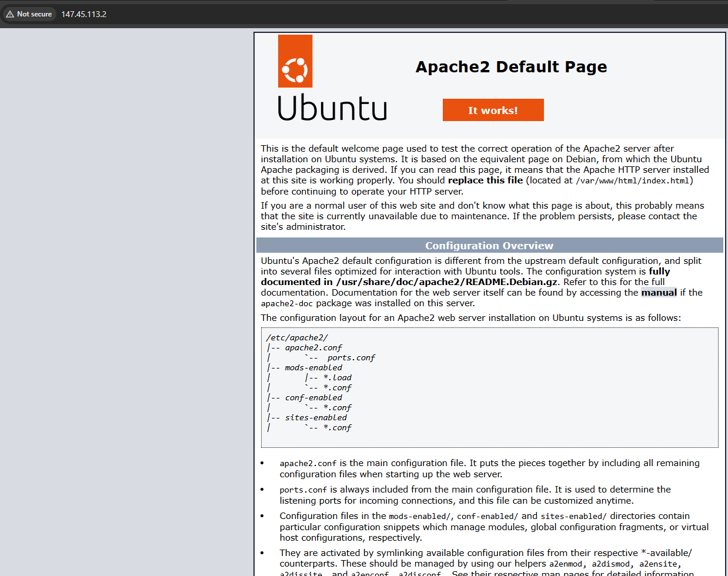Screen dimensions: 728x576
Task: Click the Configuration Overview section header
Action: click(489, 246)
